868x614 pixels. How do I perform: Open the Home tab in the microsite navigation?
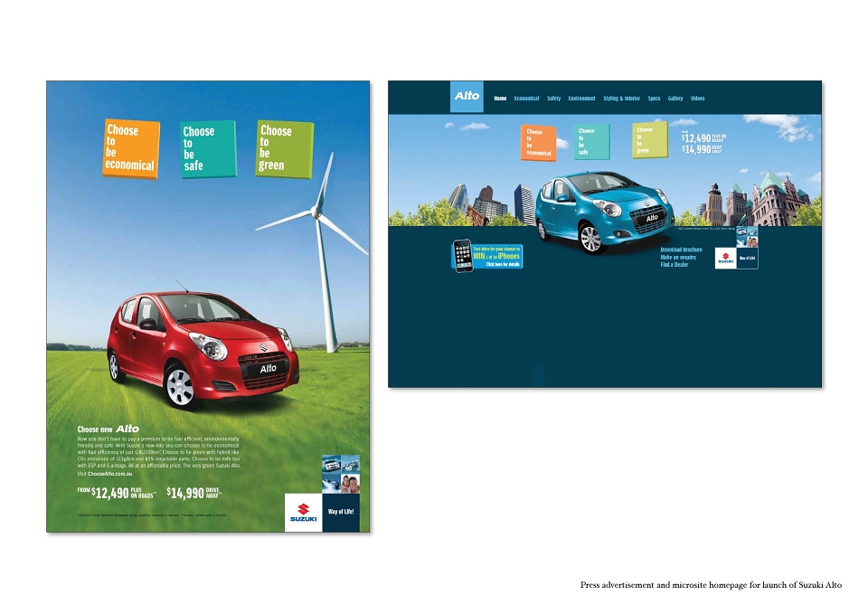tap(500, 99)
